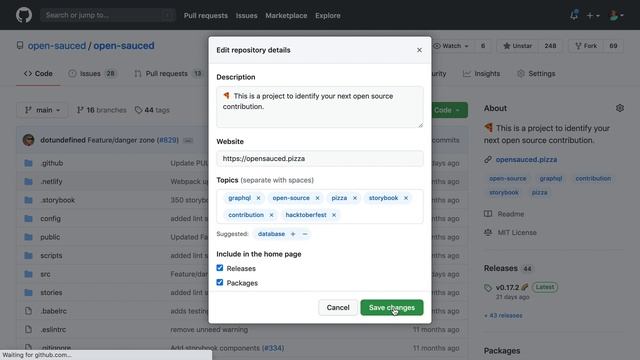The width and height of the screenshot is (640, 360).
Task: Click the GitHub logo in the header
Action: [24, 15]
